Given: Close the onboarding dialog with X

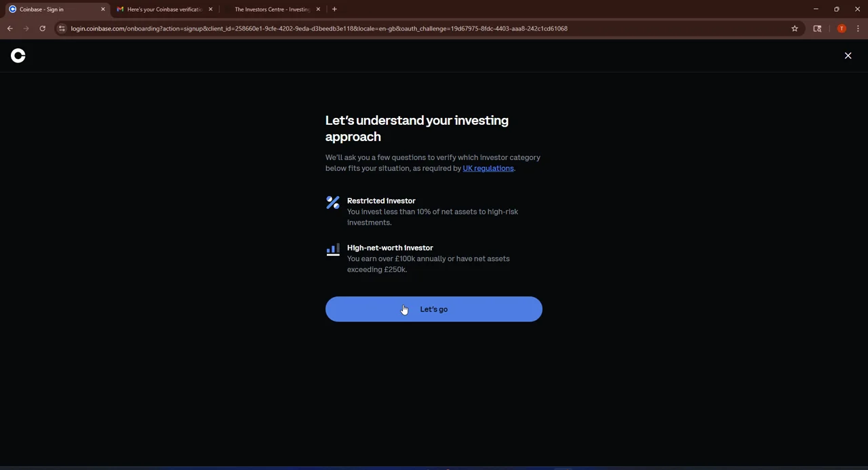Looking at the screenshot, I should (x=848, y=56).
